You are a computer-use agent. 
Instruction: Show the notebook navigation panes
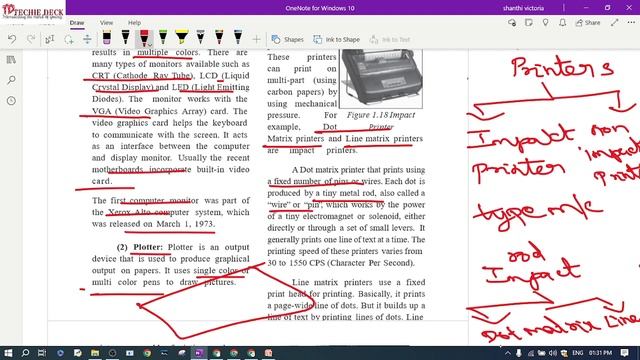(x=11, y=60)
